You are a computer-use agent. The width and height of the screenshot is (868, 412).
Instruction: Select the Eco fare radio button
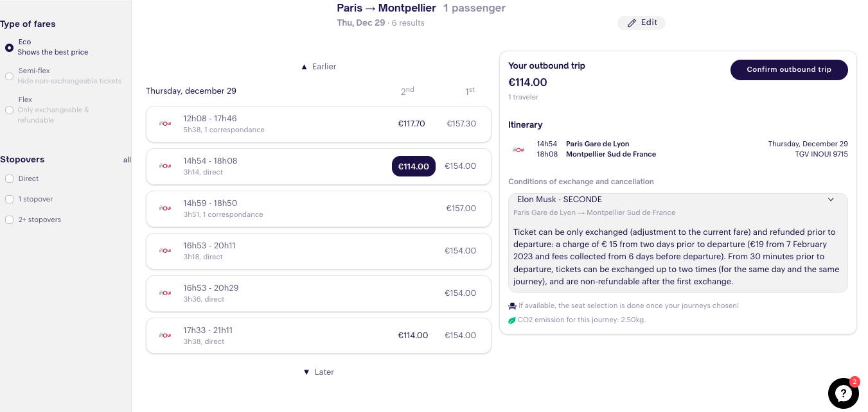click(9, 47)
